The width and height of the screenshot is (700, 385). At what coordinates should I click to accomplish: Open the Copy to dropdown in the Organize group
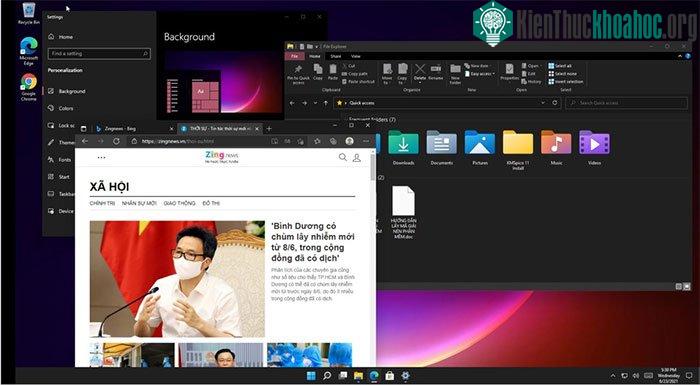pyautogui.click(x=402, y=74)
